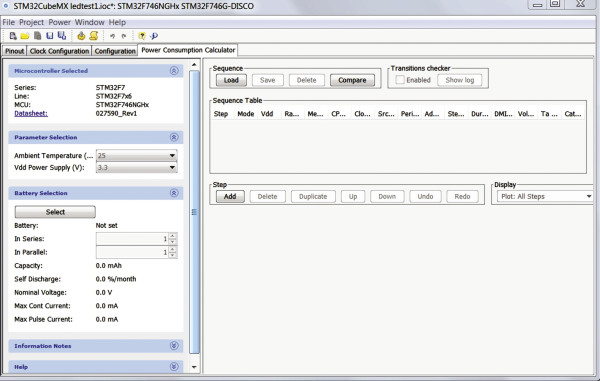This screenshot has width=600, height=381.
Task: Open the Project menu
Action: click(x=31, y=22)
